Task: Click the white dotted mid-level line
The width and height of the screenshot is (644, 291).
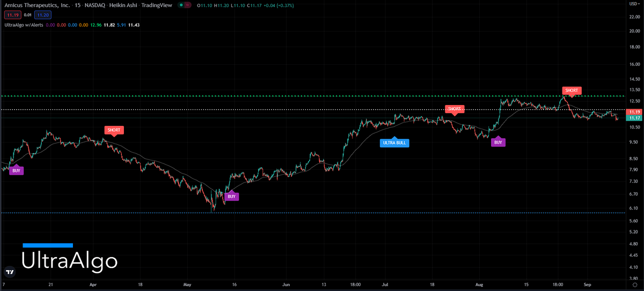Action: point(313,110)
